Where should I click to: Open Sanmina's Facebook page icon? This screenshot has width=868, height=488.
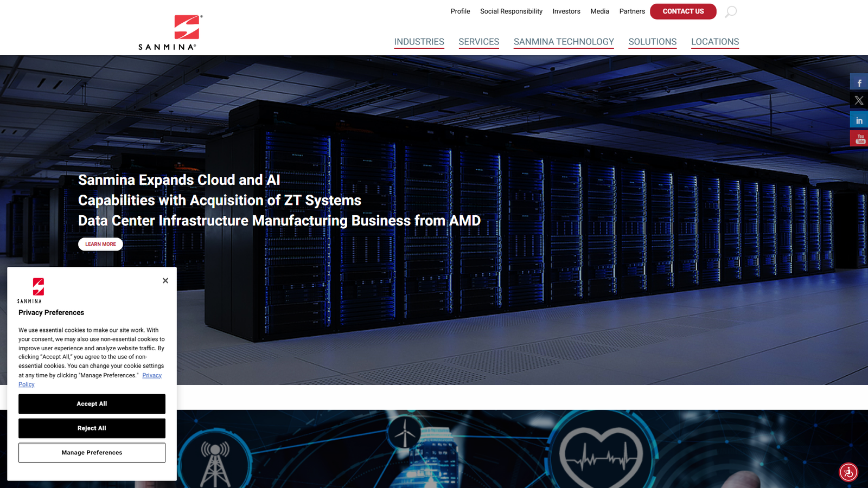pos(859,82)
